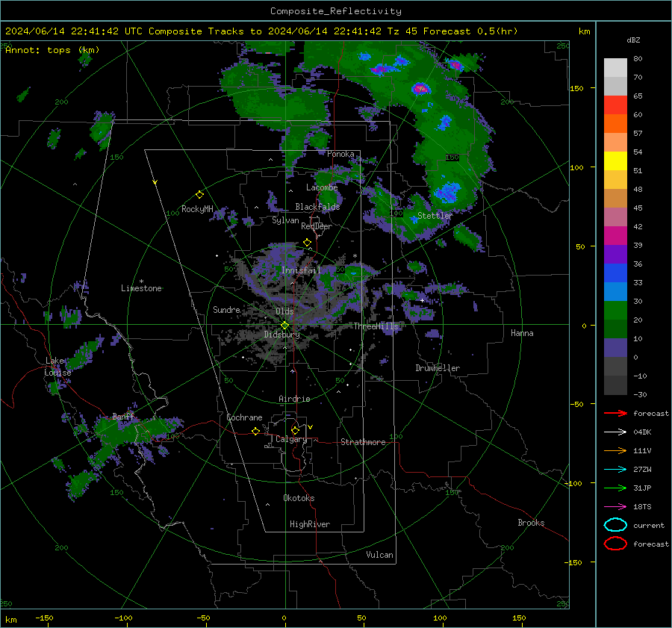Click the Calgary city label

click(291, 439)
